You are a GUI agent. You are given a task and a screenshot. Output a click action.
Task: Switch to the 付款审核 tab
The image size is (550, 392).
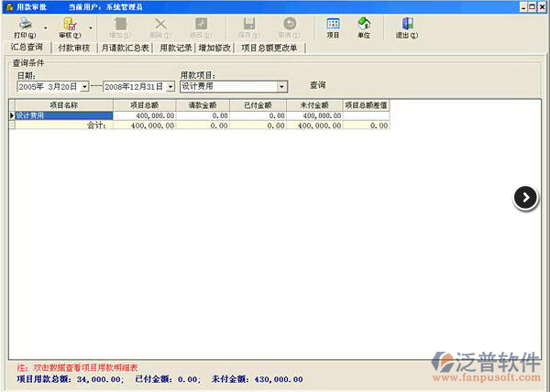pyautogui.click(x=74, y=48)
